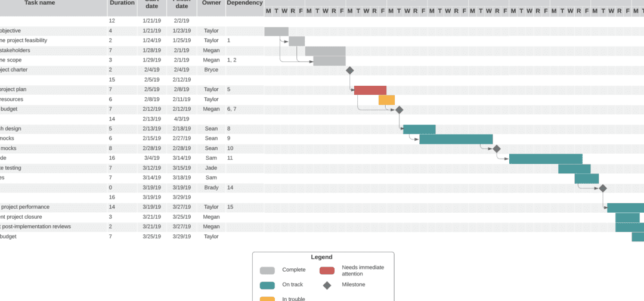Click the red project plan bar
644x301 pixels.
pos(370,90)
